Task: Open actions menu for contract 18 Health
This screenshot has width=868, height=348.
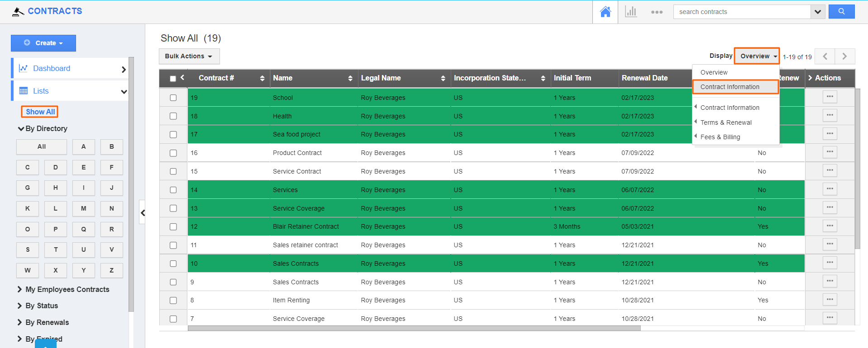Action: (830, 115)
